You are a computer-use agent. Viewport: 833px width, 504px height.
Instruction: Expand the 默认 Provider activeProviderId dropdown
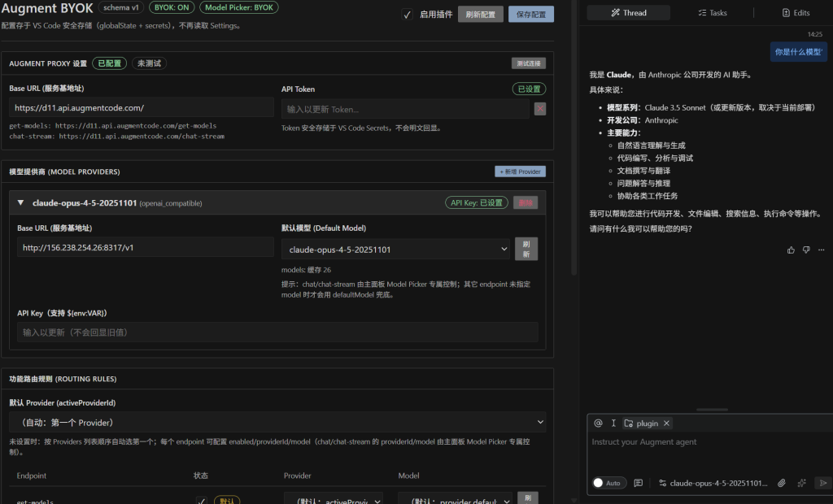click(x=277, y=422)
